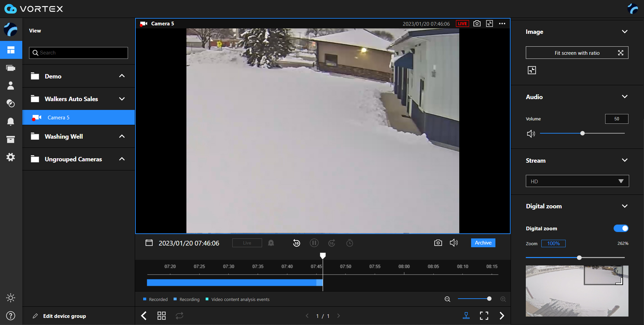Switch to the grid layout view

(161, 316)
